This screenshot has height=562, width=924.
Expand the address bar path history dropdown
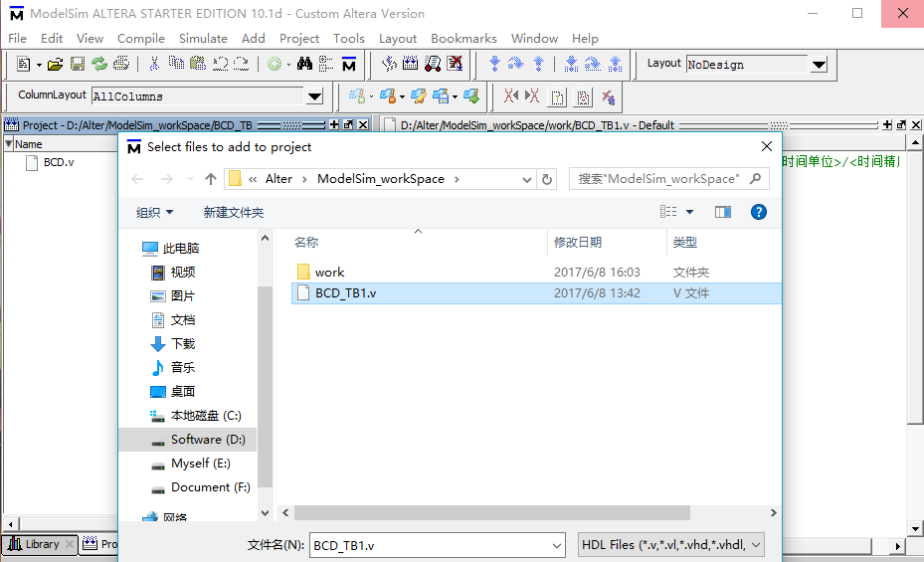tap(527, 180)
